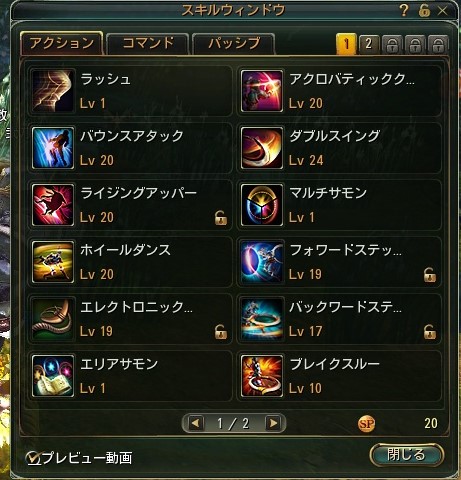Toggle lock on フォワードステップ skill
The height and width of the screenshot is (480, 461).
pos(430,275)
